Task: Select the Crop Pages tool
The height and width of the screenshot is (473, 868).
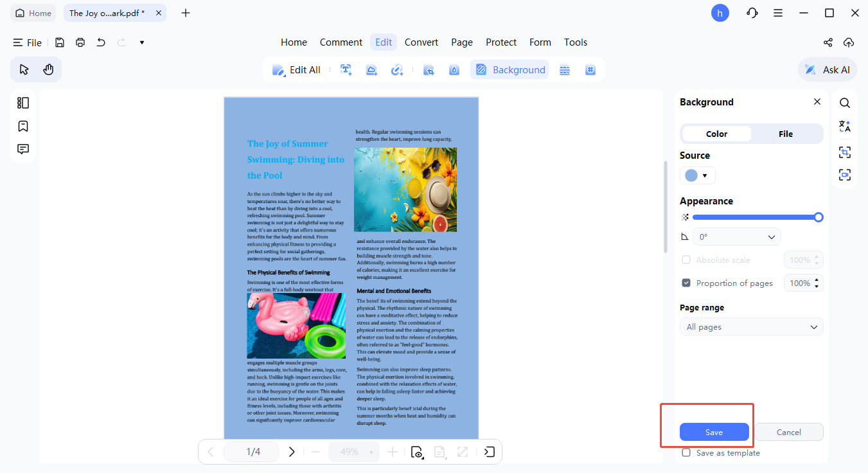Action: (x=429, y=69)
